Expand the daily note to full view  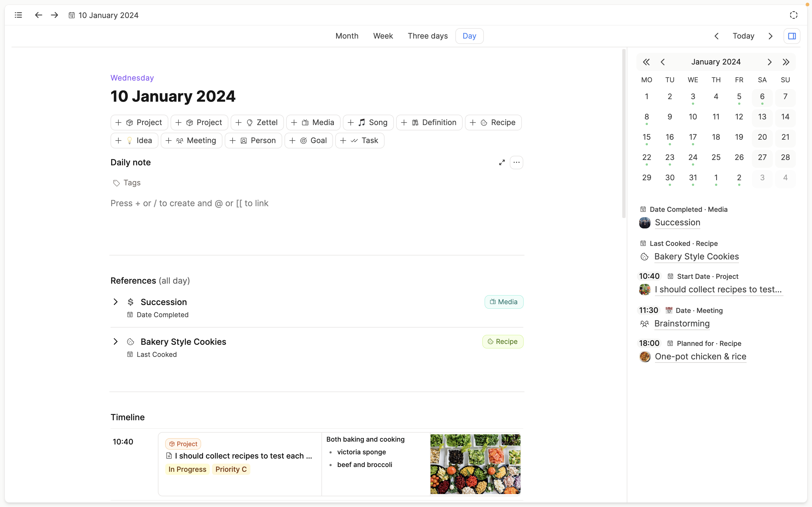(502, 163)
